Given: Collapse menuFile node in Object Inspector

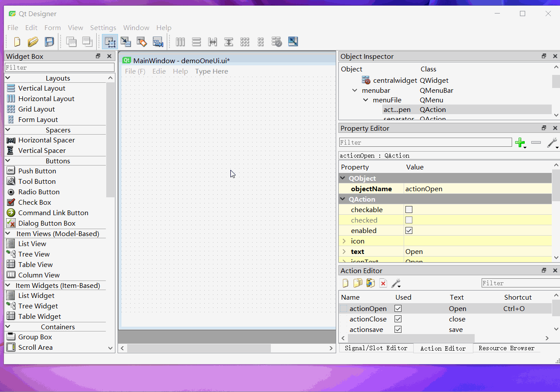Looking at the screenshot, I should coord(366,100).
